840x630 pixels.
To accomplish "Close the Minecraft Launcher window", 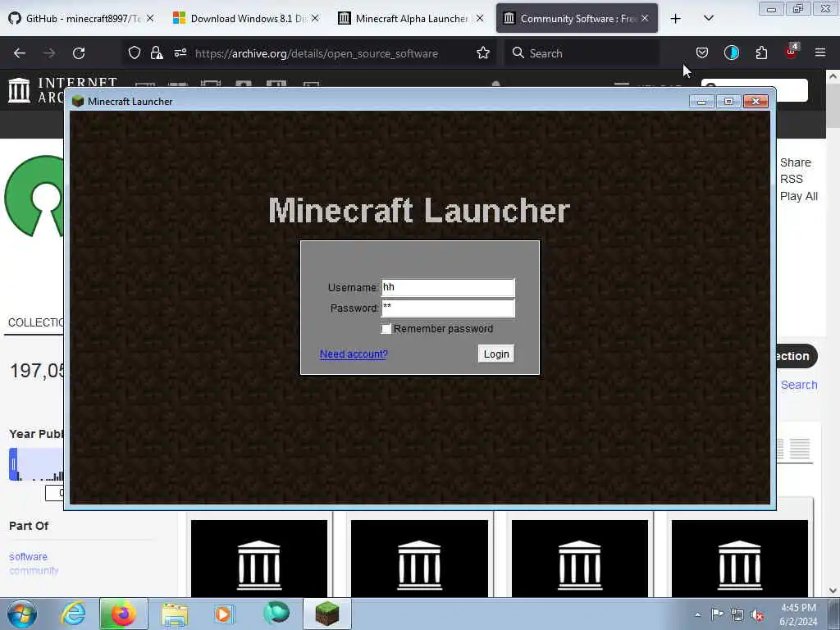I will click(x=756, y=101).
